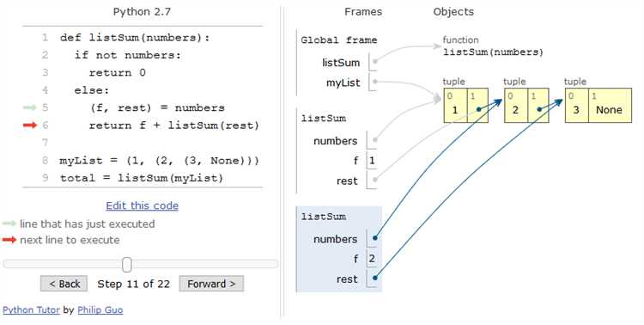The width and height of the screenshot is (644, 325).
Task: Select the first tuple containing value 1
Action: tap(465, 105)
